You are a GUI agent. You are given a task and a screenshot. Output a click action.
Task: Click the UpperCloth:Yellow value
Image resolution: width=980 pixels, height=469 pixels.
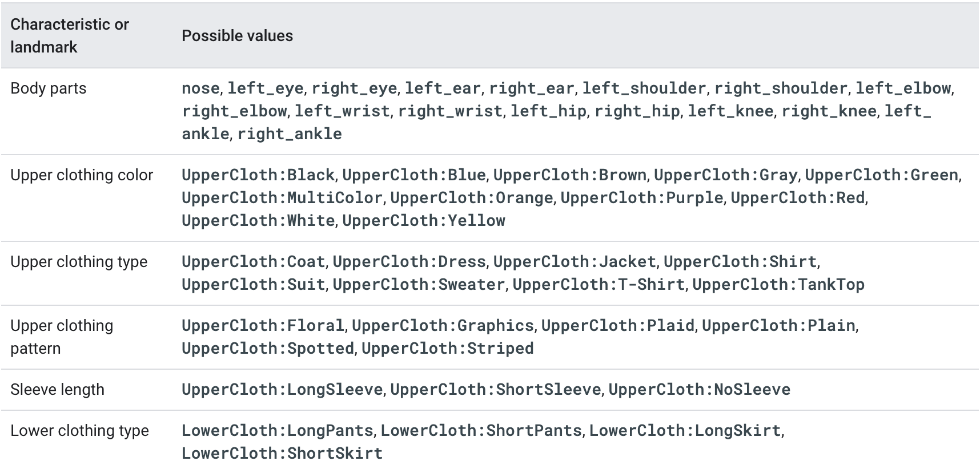click(x=424, y=221)
